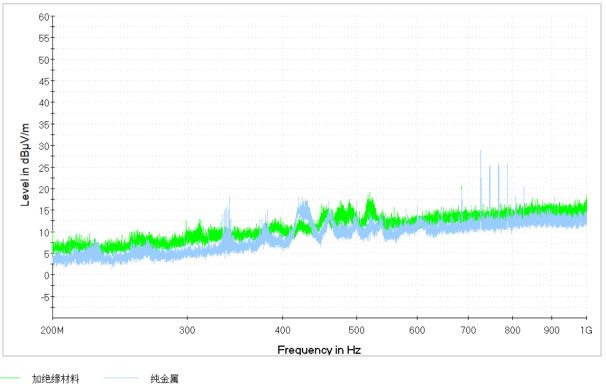This screenshot has height=386, width=606.
Task: Click the -5 label on level axis
Action: pyautogui.click(x=45, y=298)
